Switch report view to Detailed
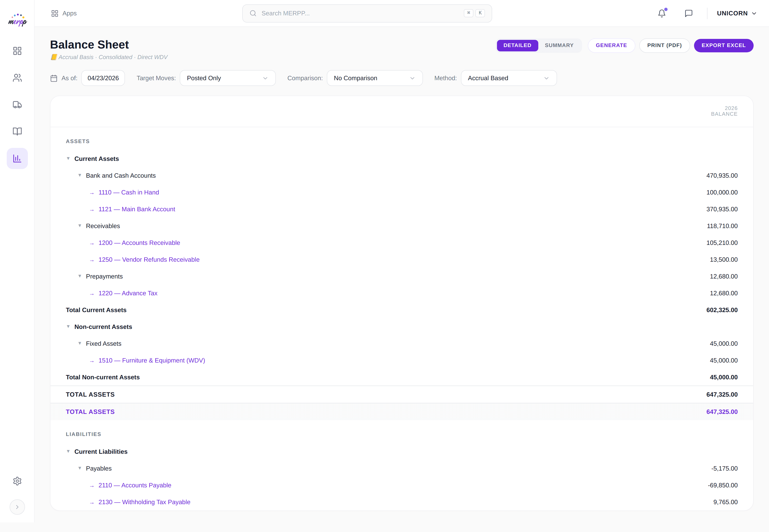The image size is (769, 532). coord(517,45)
